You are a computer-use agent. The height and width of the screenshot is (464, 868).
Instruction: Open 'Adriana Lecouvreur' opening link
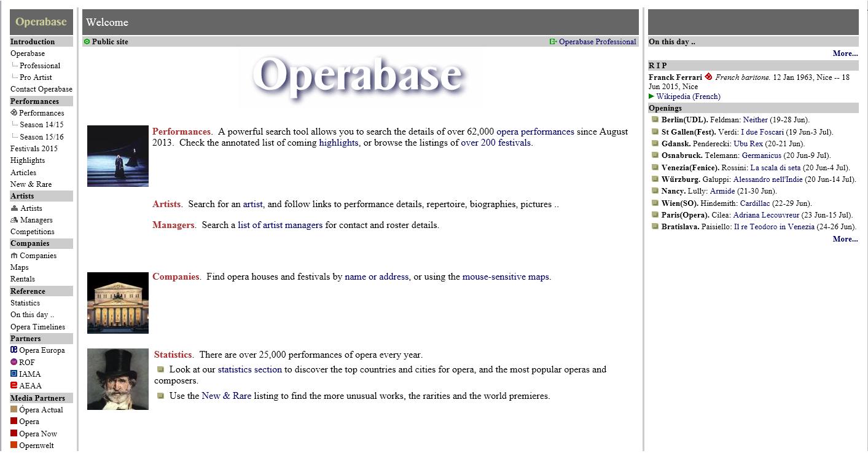click(x=766, y=215)
